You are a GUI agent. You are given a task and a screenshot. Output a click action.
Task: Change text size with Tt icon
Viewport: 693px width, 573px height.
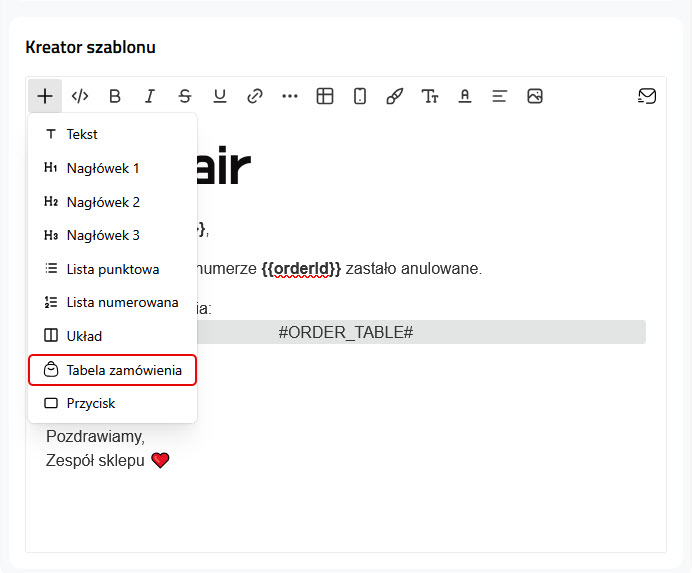(430, 96)
